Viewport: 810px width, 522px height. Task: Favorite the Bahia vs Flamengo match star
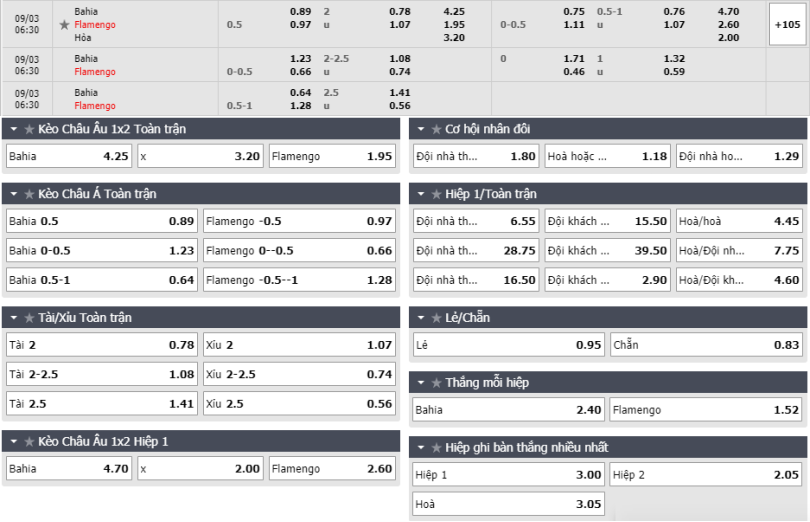click(x=65, y=25)
